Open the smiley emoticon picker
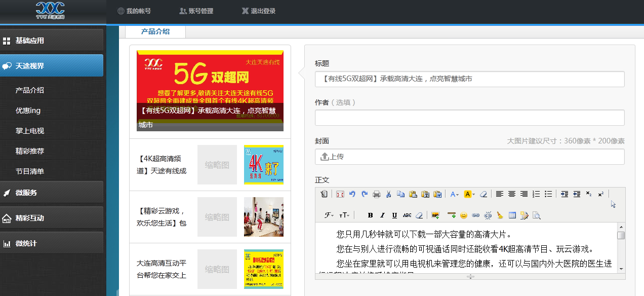 pyautogui.click(x=464, y=215)
